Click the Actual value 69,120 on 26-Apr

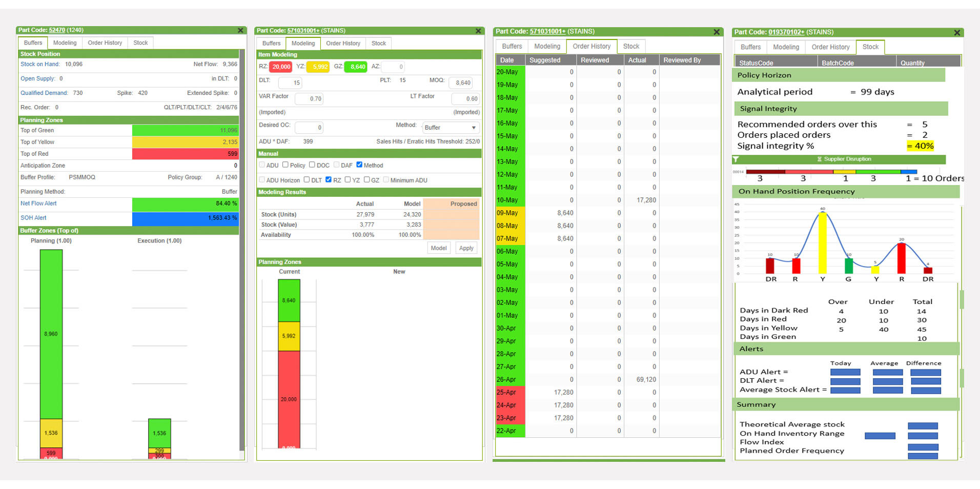(646, 380)
